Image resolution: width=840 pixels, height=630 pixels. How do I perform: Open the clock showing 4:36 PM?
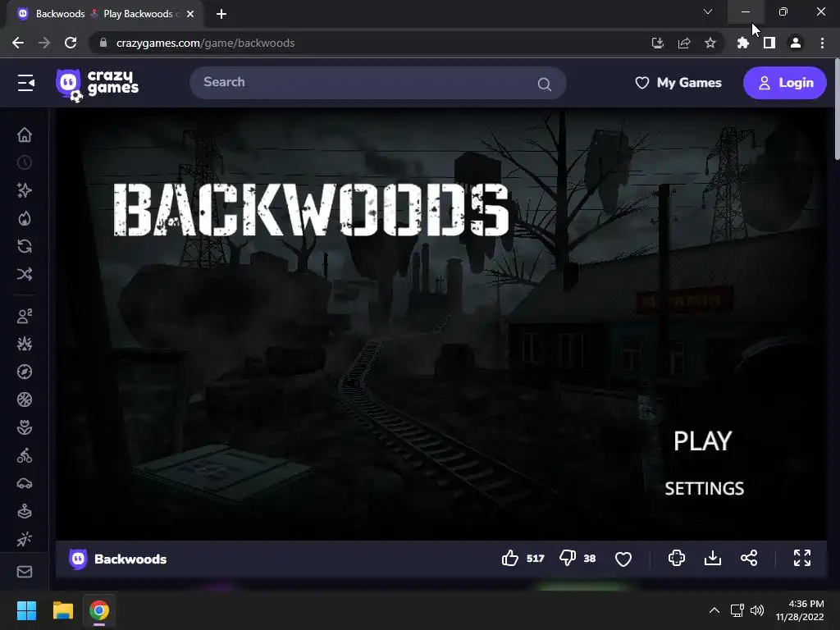coord(800,610)
